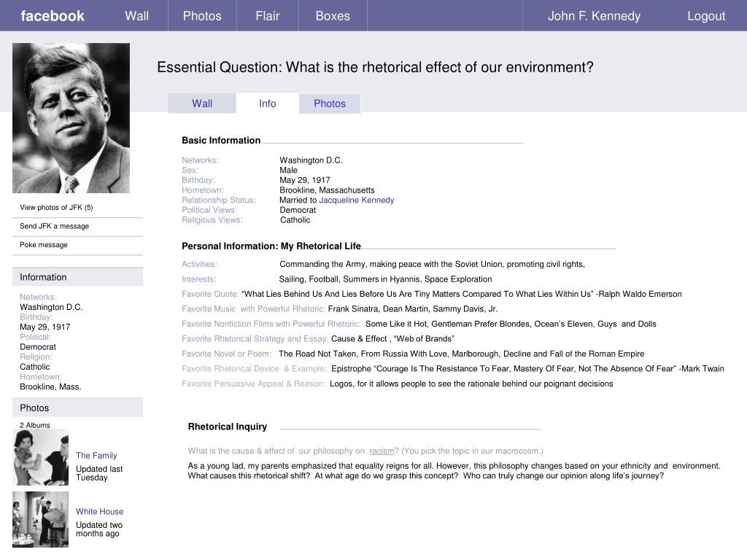Open Wall in the top navigation bar
The height and width of the screenshot is (560, 747).
[x=136, y=16]
